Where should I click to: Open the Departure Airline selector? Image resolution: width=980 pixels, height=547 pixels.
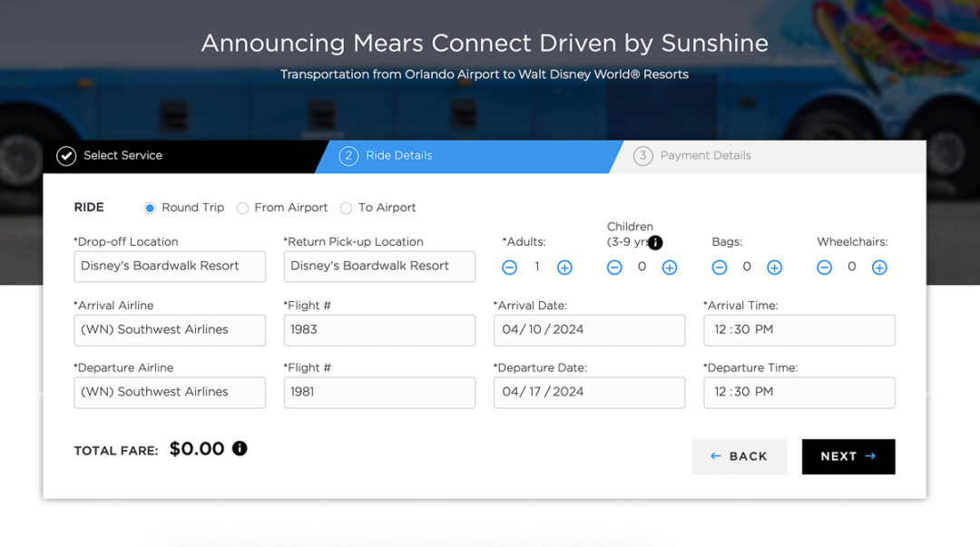[169, 392]
